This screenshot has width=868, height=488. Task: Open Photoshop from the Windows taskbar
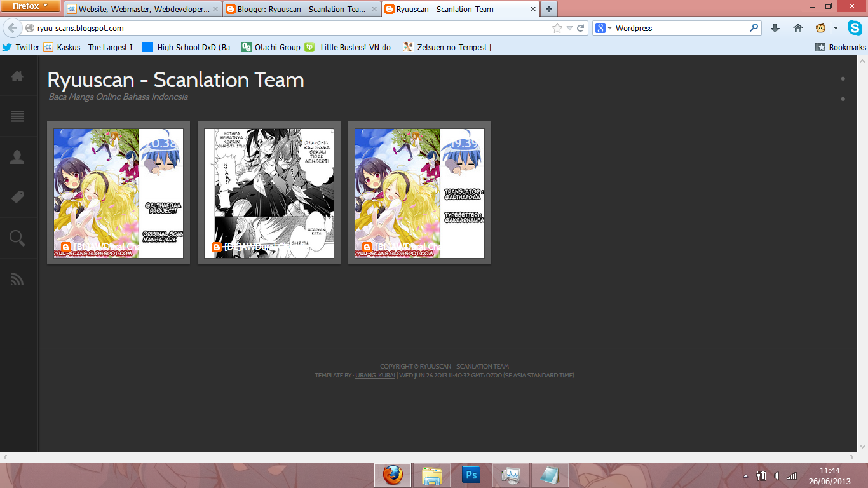(x=471, y=475)
